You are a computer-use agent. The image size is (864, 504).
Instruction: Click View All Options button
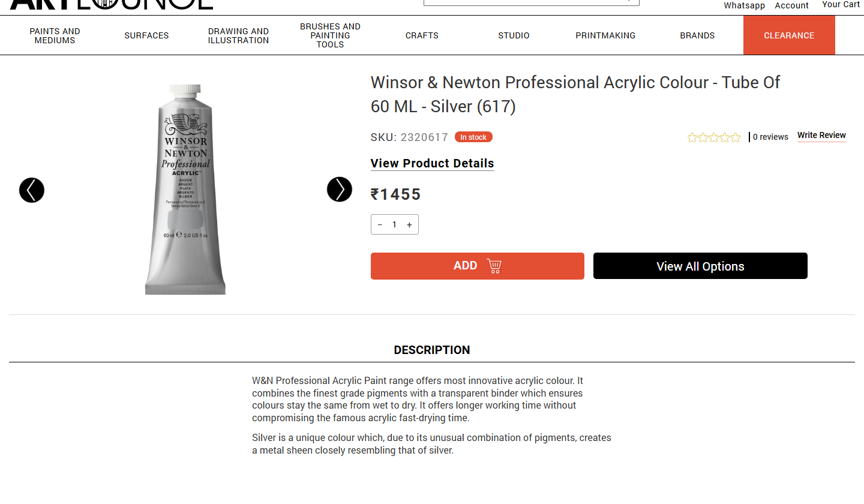pos(700,266)
